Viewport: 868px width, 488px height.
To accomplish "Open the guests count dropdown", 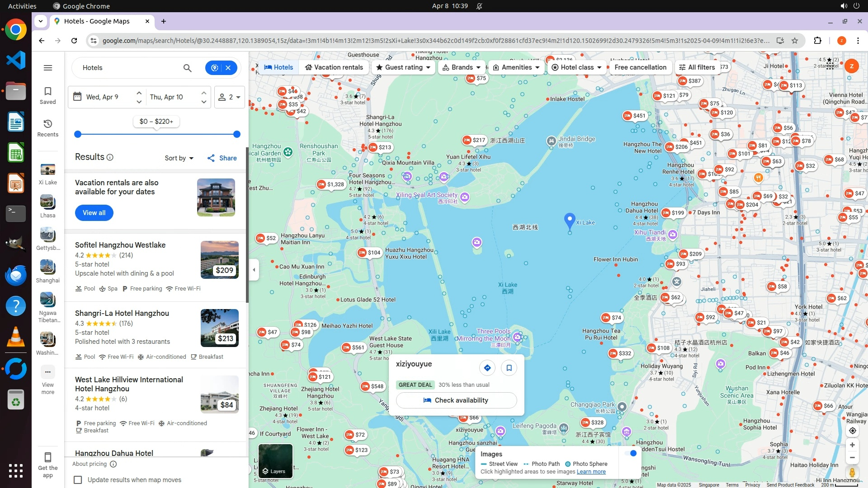I will 230,97.
